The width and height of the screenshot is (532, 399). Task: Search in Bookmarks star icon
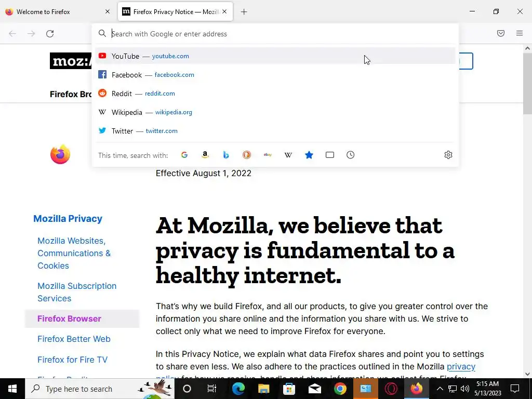[309, 155]
